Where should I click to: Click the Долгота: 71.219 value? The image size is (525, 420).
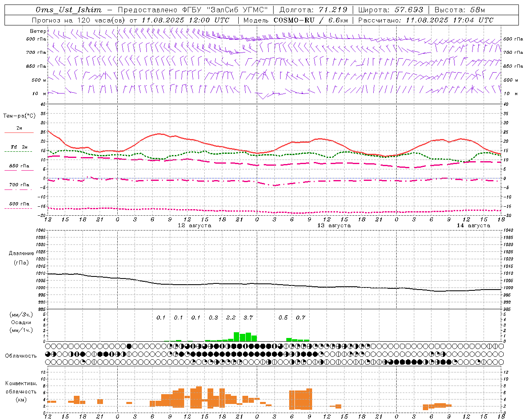[313, 10]
